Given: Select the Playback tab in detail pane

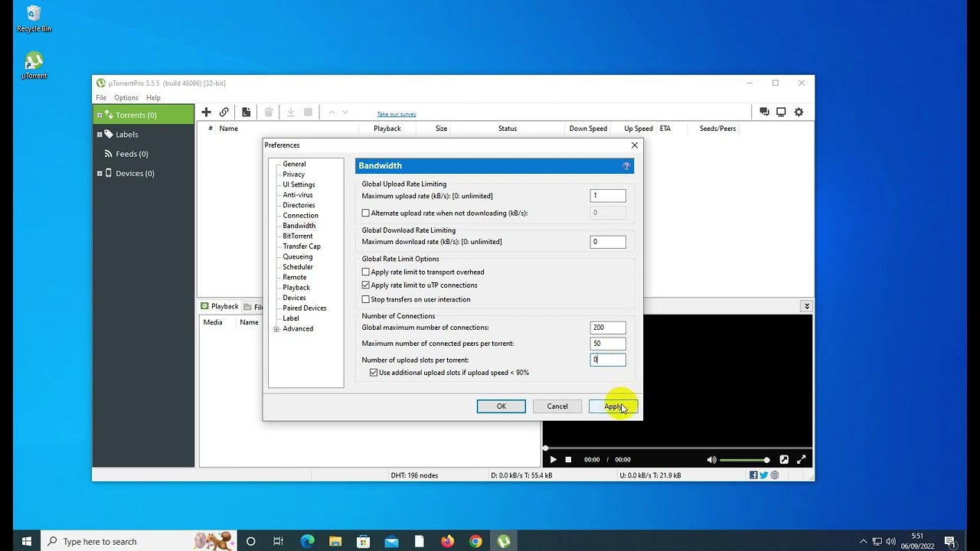Looking at the screenshot, I should click(219, 306).
